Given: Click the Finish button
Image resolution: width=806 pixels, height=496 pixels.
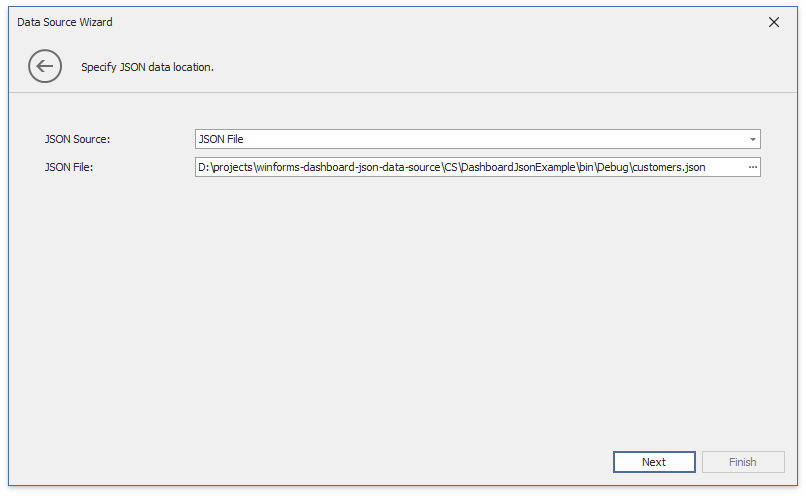Looking at the screenshot, I should pos(742,462).
